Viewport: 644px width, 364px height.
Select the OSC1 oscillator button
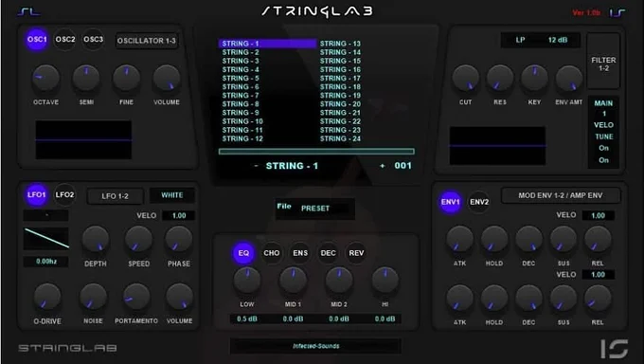tap(37, 40)
